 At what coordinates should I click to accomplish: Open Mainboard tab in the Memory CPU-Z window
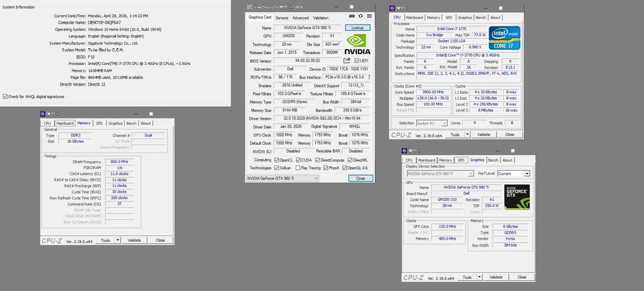click(65, 123)
